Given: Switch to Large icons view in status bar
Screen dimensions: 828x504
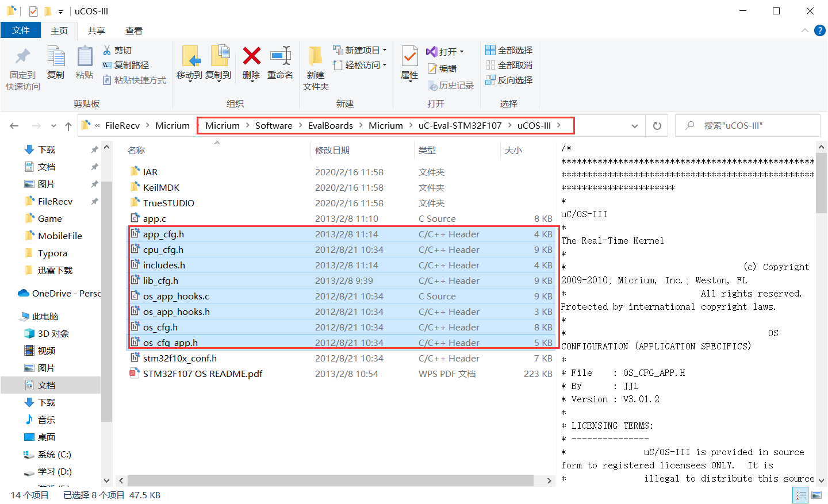Looking at the screenshot, I should tap(816, 495).
